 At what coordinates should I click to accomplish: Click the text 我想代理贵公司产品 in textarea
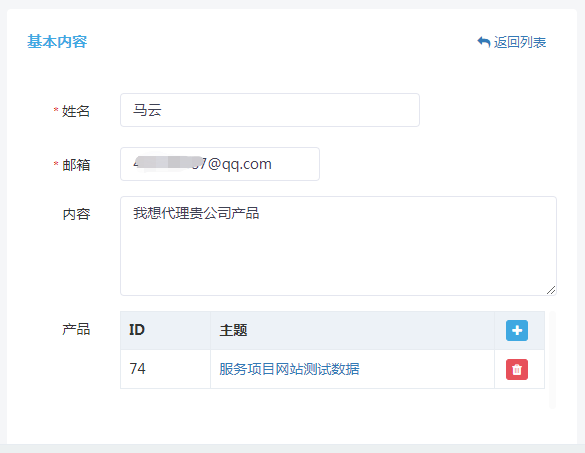tap(196, 213)
